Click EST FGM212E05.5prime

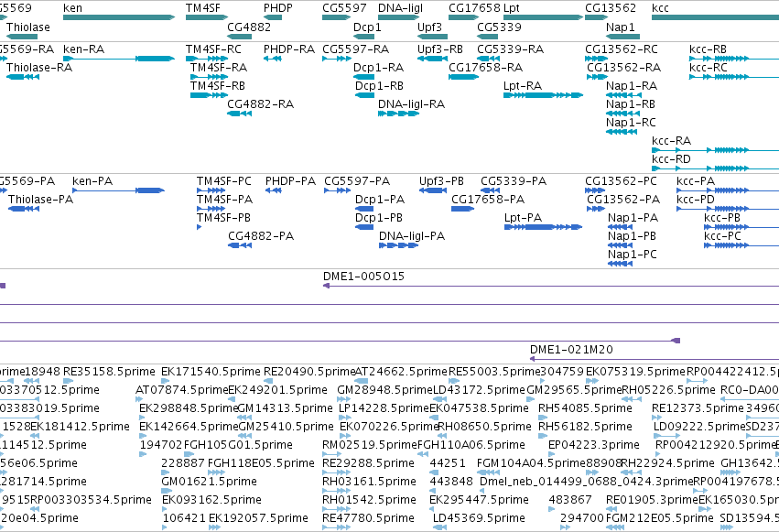[x=660, y=518]
